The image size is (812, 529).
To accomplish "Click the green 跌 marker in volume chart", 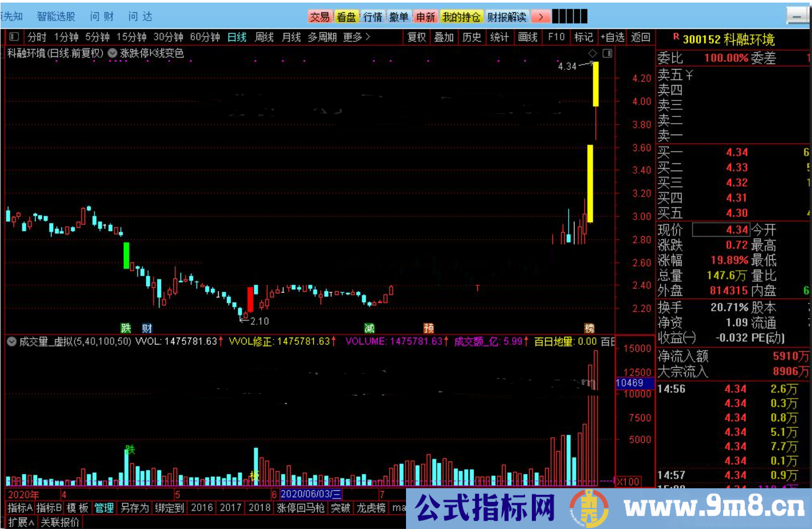I will point(130,450).
